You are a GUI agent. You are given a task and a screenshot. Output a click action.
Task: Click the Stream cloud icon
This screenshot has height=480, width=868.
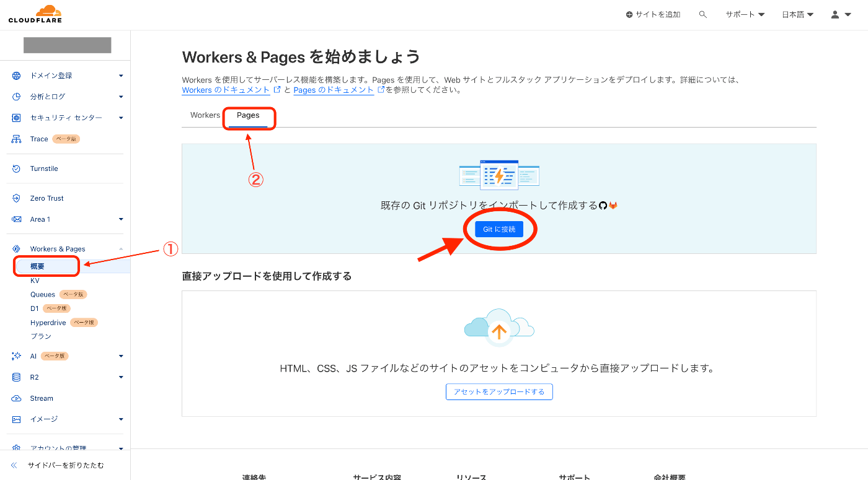click(17, 398)
